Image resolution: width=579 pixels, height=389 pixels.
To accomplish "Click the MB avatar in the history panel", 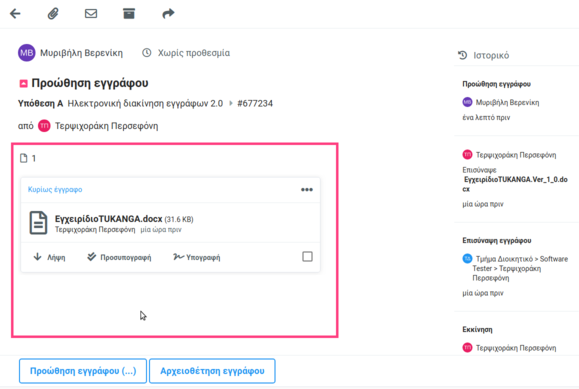I will (x=467, y=102).
